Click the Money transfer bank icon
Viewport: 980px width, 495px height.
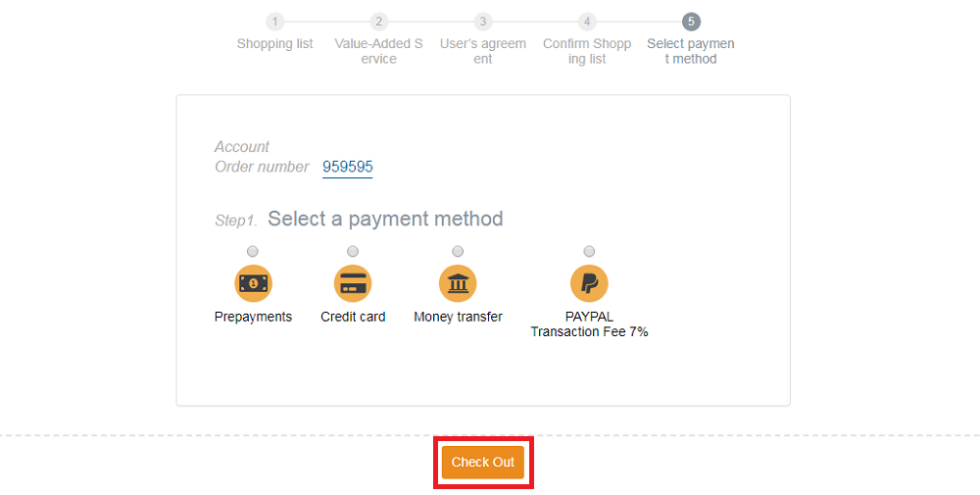pyautogui.click(x=458, y=283)
